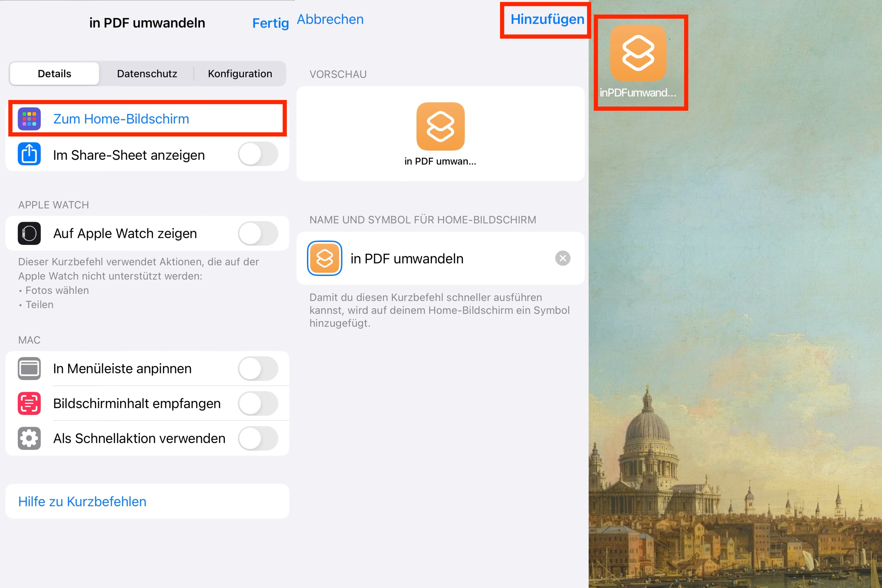Open the Konfiguration tab
The width and height of the screenshot is (882, 588).
[240, 73]
